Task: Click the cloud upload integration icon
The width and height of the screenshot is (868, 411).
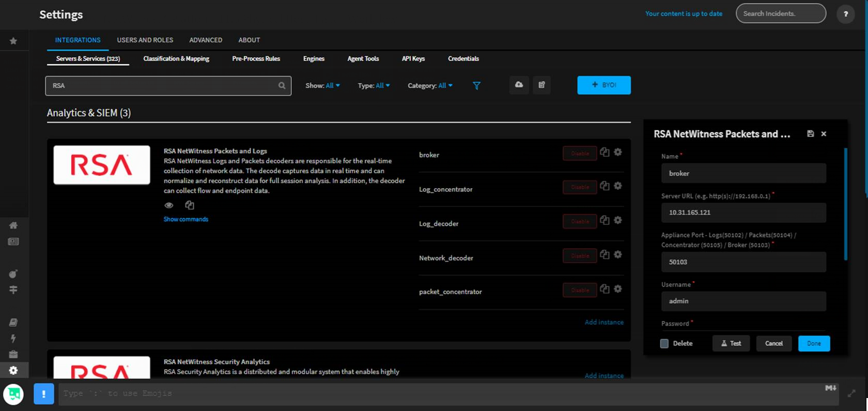Action: coord(519,85)
